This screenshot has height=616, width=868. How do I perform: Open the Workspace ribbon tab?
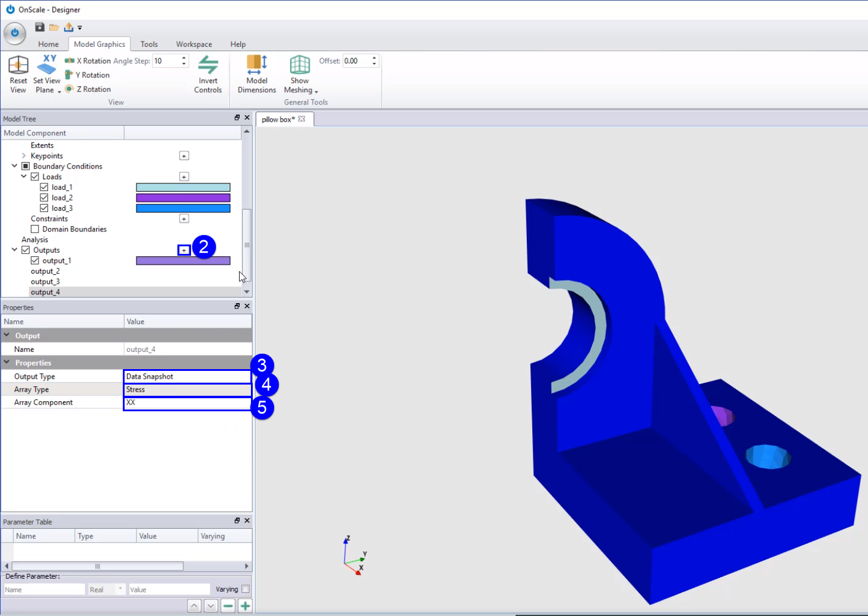[x=194, y=44]
